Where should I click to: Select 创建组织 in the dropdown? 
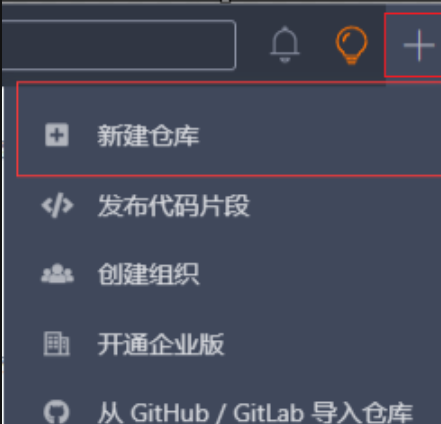coord(148,274)
